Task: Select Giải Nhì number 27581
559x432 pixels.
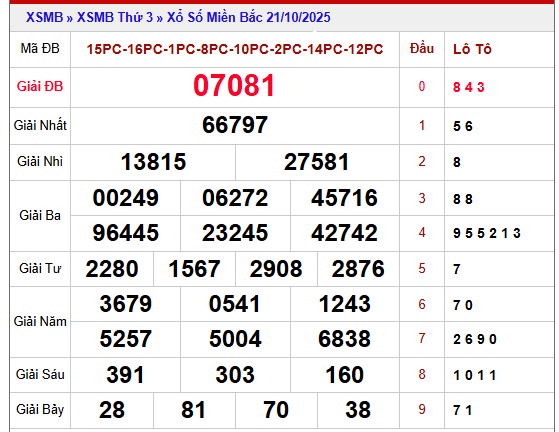Action: (x=317, y=162)
